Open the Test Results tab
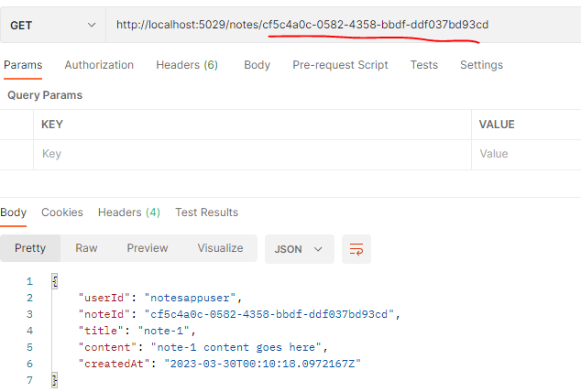The image size is (581, 392). click(x=206, y=212)
